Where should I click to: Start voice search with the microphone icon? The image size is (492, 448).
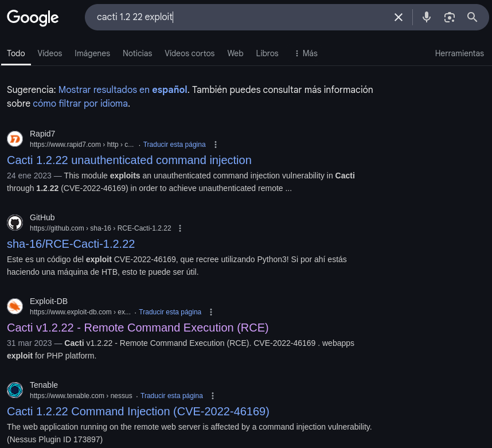pos(427,17)
